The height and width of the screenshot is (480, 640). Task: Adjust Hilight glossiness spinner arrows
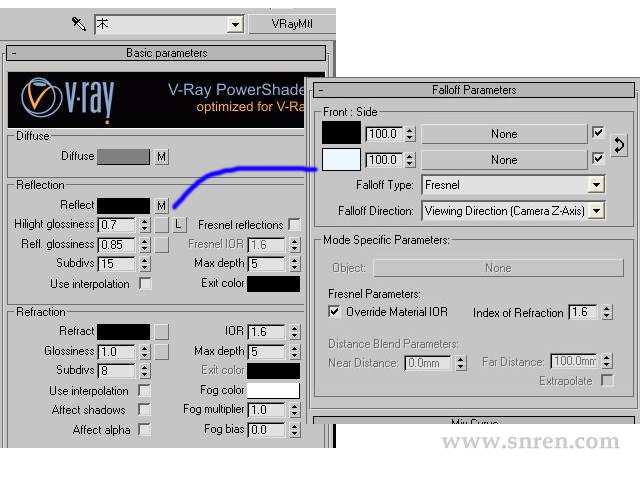[144, 225]
